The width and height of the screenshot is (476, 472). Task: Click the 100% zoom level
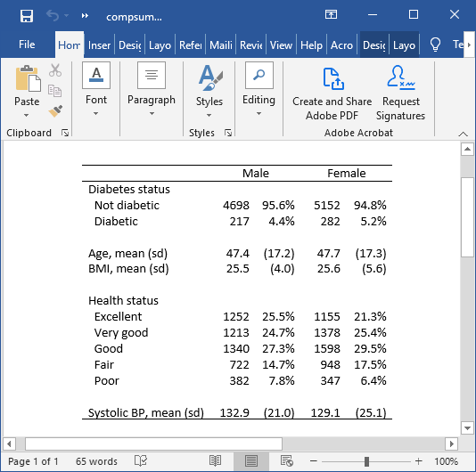pos(446,461)
